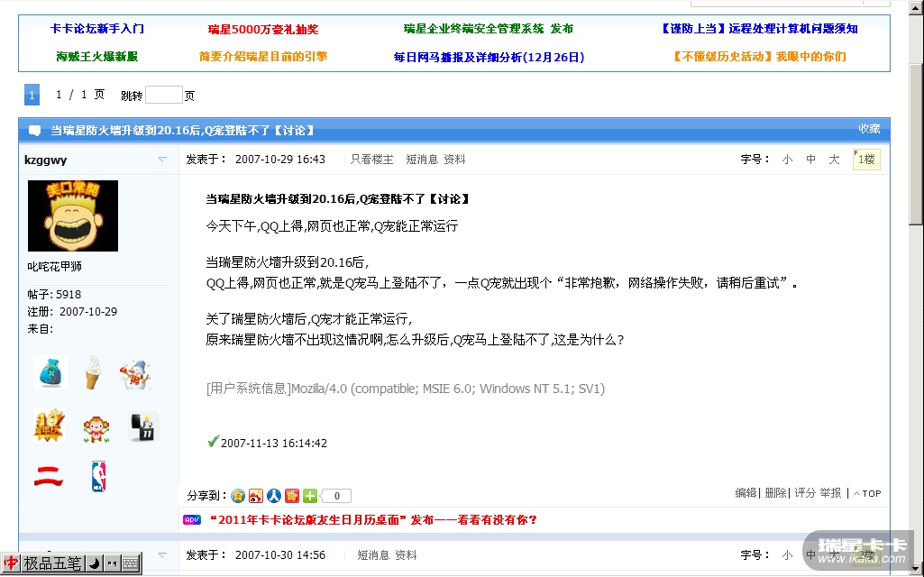Image resolution: width=924 pixels, height=577 pixels.
Task: Set font size to 小 in second post
Action: pos(787,554)
